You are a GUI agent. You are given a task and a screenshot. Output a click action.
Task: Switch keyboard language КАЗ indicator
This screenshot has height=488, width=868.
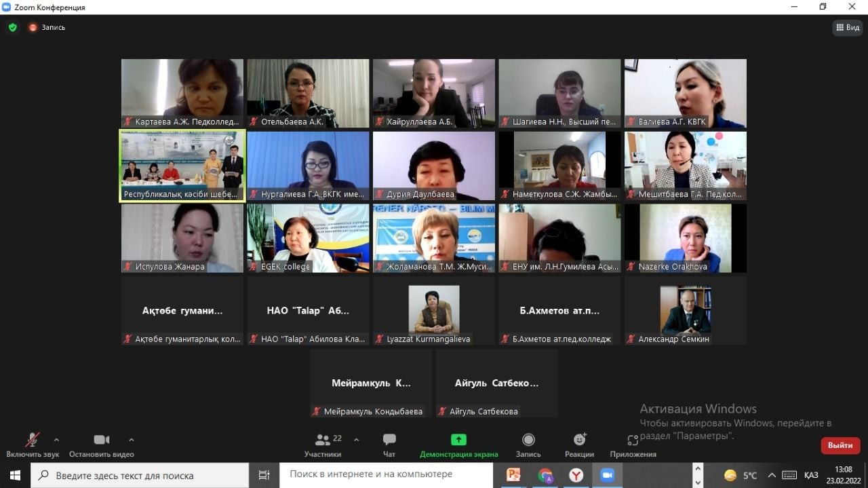pos(810,475)
